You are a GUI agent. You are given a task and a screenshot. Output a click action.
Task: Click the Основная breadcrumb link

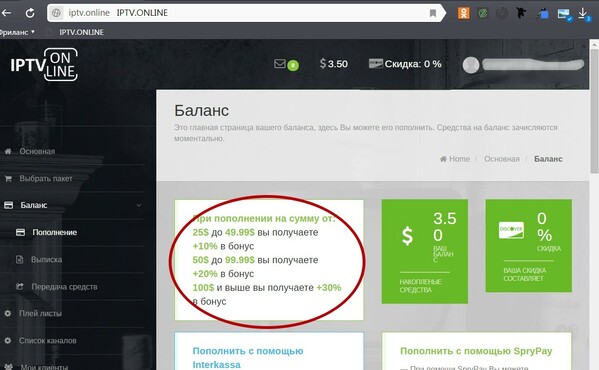(502, 159)
